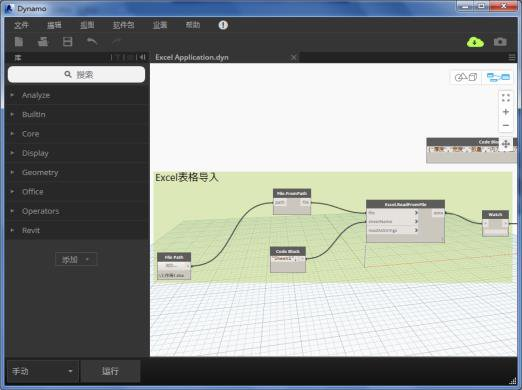Viewport: 522px width, 390px height.
Task: Expand the Revit library category
Action: [77, 230]
